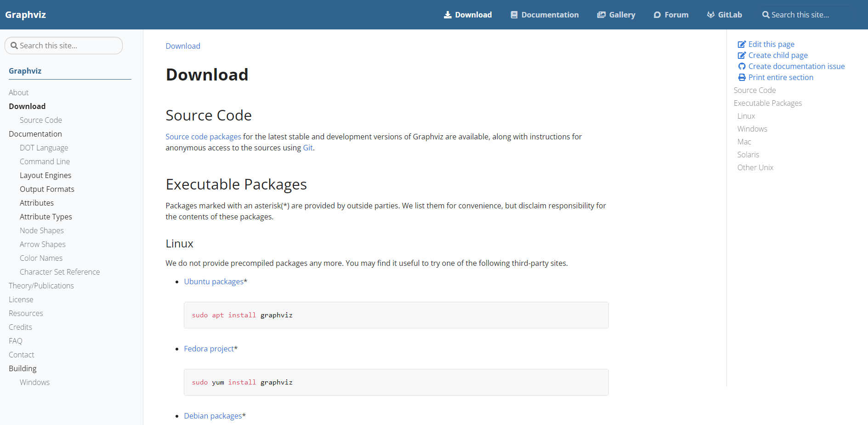
Task: Click the pencil icon beside Edit this page
Action: tap(742, 44)
